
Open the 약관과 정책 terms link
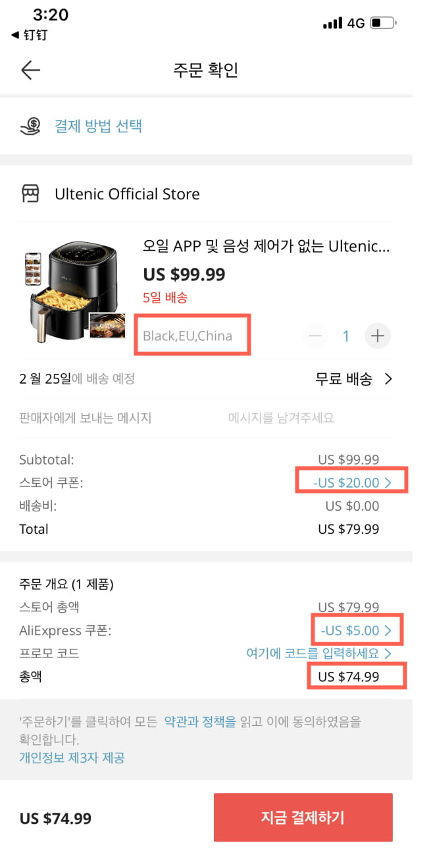coord(199,722)
